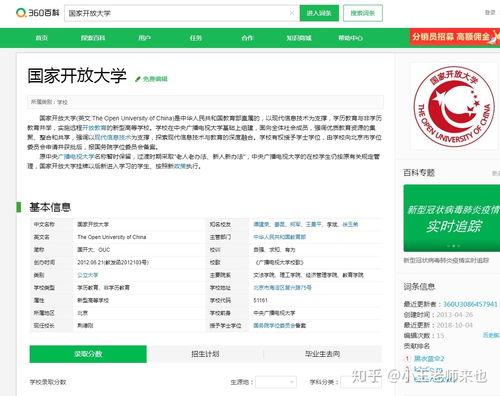The width and height of the screenshot is (500, 396).
Task: Open the 生源地 dropdown
Action: click(x=276, y=382)
